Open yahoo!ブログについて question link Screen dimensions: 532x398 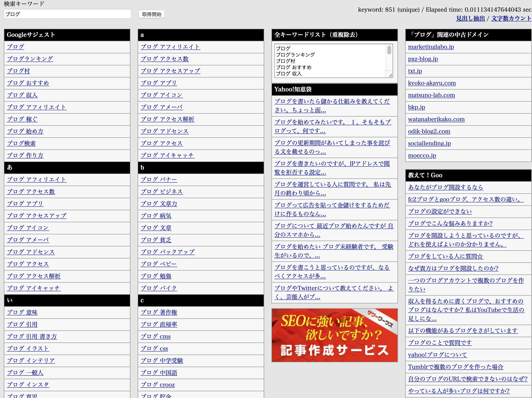click(x=437, y=355)
